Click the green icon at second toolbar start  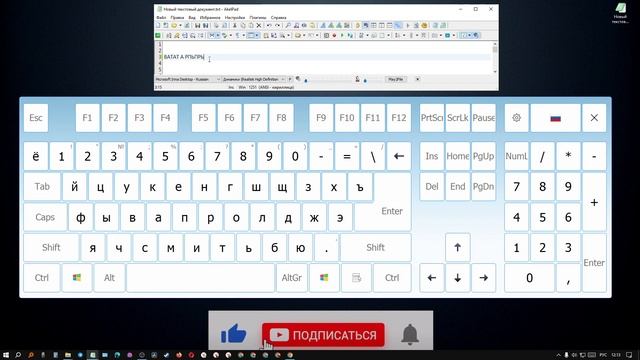pyautogui.click(x=158, y=36)
